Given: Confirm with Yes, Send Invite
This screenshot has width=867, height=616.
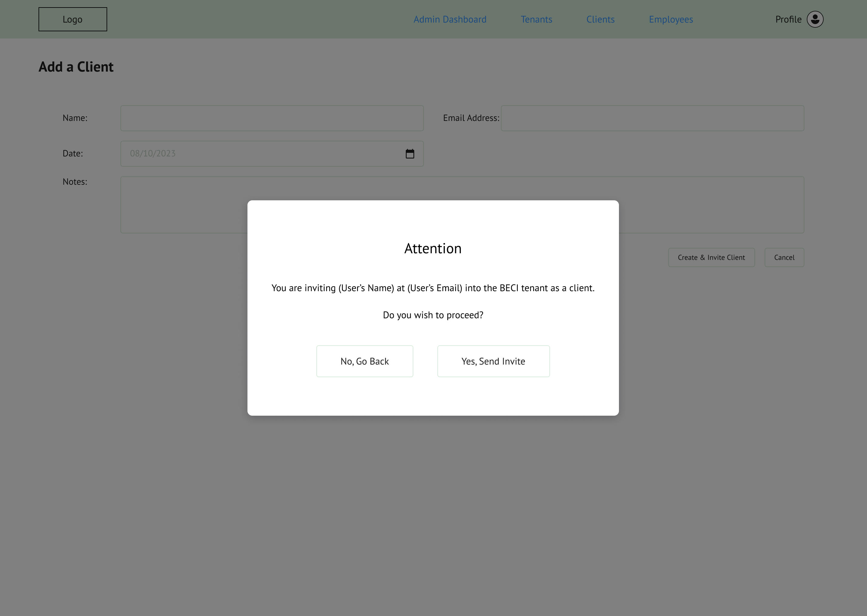Looking at the screenshot, I should click(x=493, y=361).
